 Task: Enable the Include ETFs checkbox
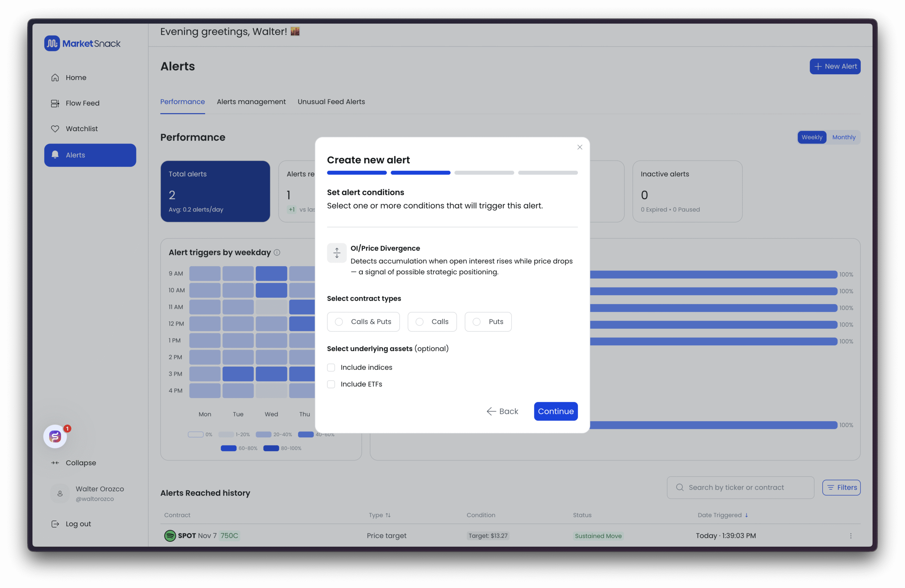(x=331, y=384)
